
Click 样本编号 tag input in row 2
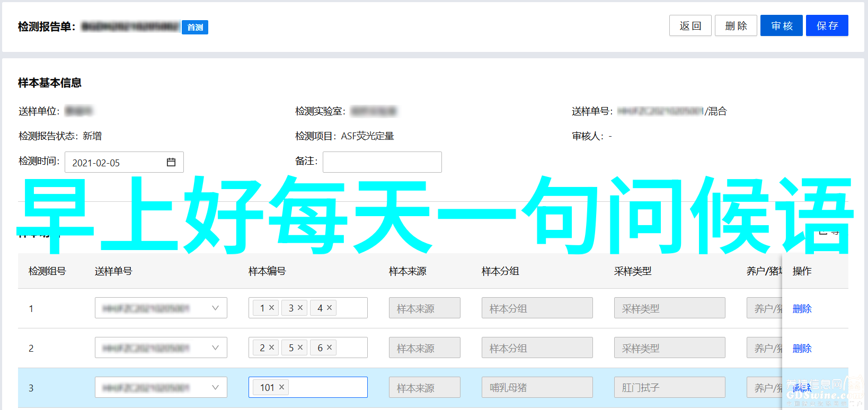[x=308, y=347]
